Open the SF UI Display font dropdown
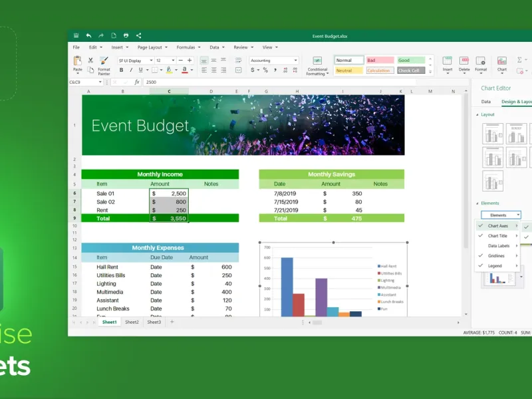532x399 pixels. tap(136, 61)
